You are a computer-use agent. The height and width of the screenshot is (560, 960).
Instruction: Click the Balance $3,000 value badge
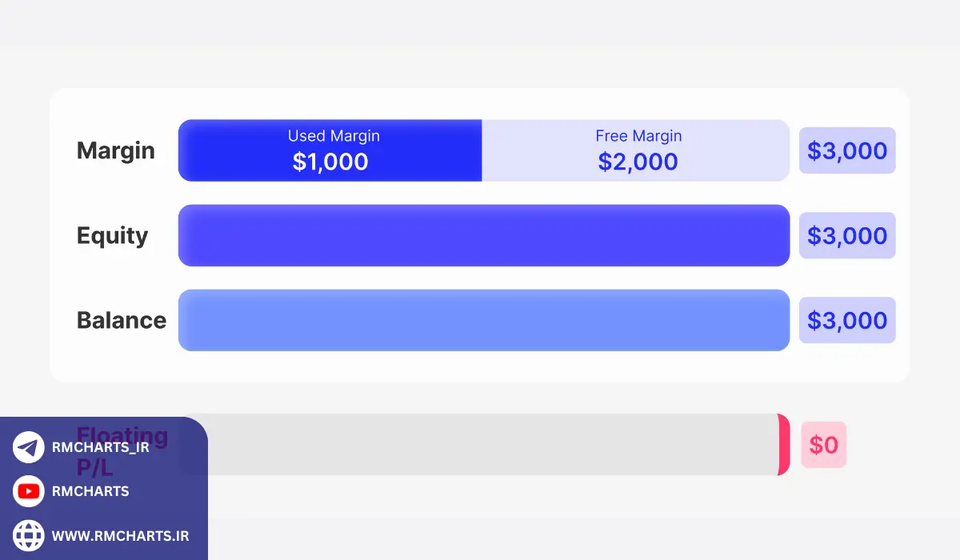[x=847, y=320]
